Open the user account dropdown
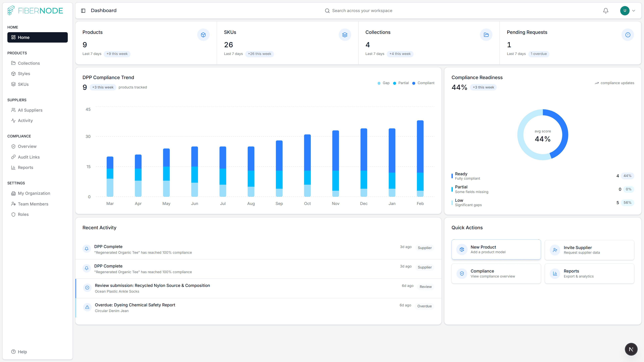Viewport: 644px width, 362px height. pyautogui.click(x=628, y=11)
